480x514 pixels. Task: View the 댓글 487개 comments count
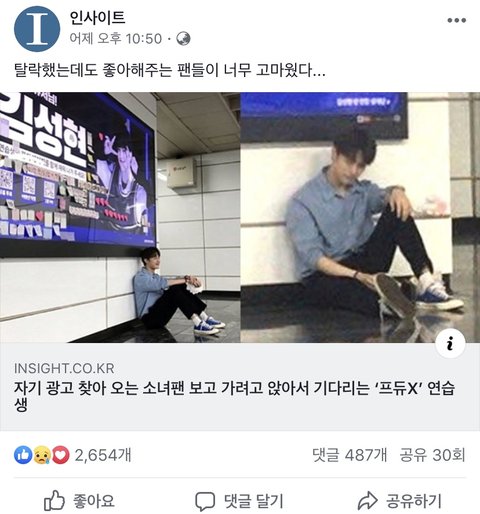click(350, 455)
